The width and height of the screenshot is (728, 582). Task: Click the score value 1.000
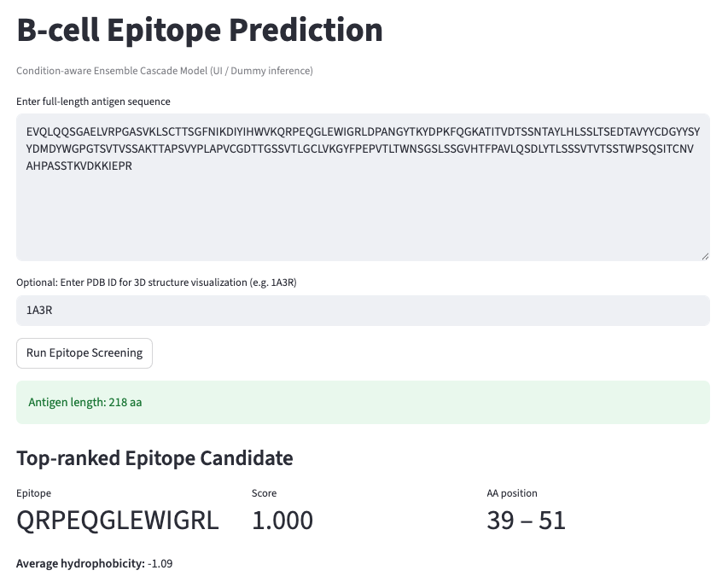click(x=282, y=521)
